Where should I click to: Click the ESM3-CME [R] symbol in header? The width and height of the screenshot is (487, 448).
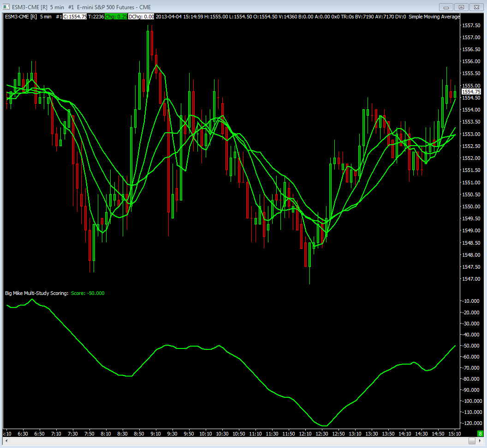tap(21, 17)
